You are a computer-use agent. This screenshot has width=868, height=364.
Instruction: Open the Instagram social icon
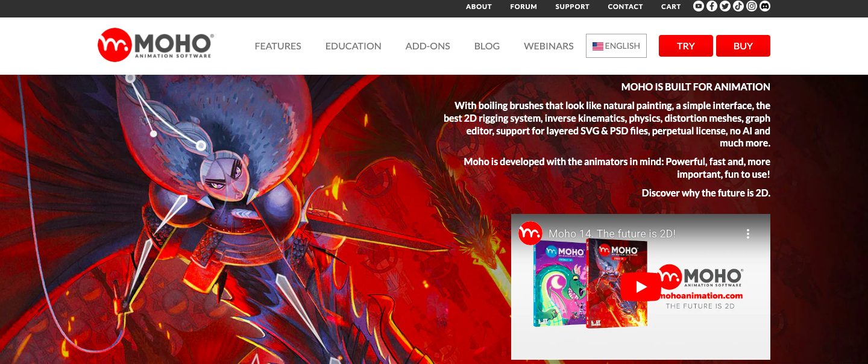pyautogui.click(x=752, y=7)
